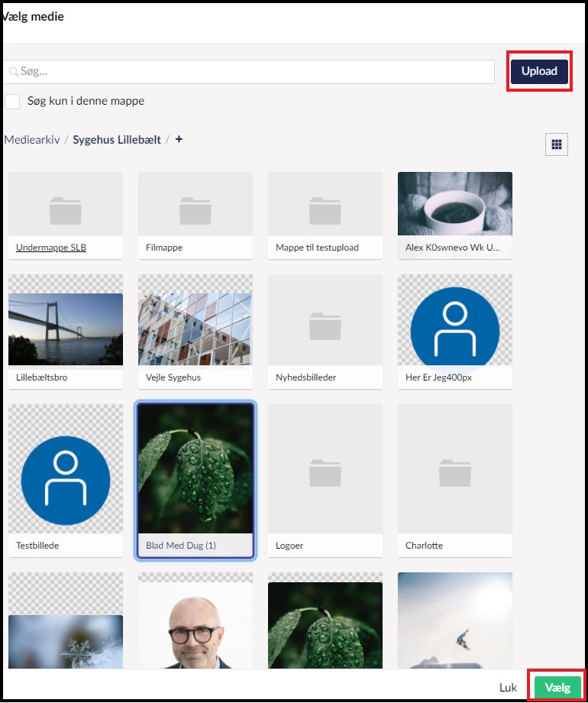Click the Logoer label text
This screenshot has width=588, height=703.
(x=289, y=546)
